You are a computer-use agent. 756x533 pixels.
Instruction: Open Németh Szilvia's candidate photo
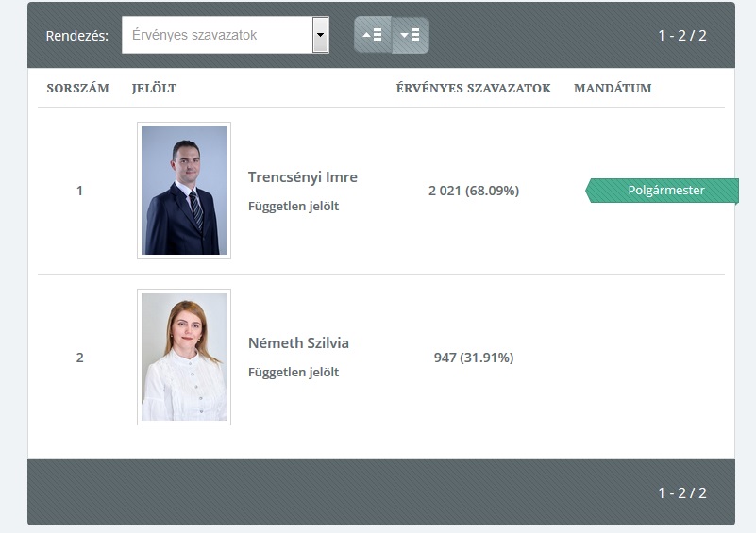[184, 358]
